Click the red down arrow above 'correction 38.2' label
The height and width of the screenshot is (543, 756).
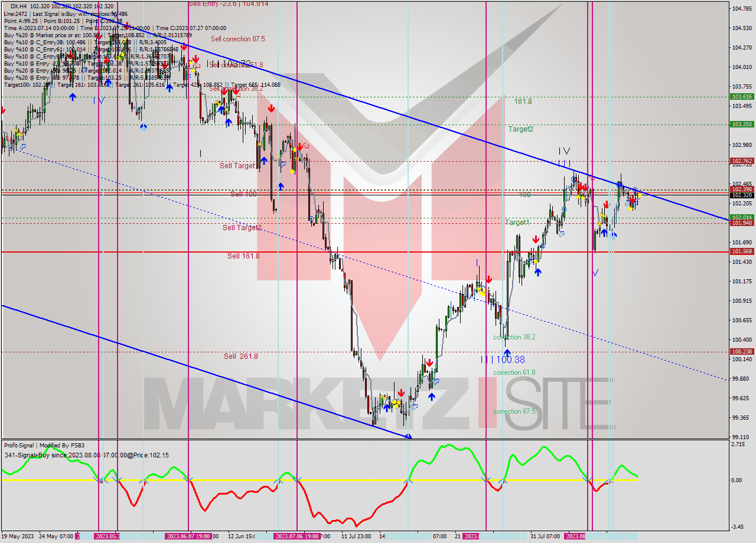(489, 279)
